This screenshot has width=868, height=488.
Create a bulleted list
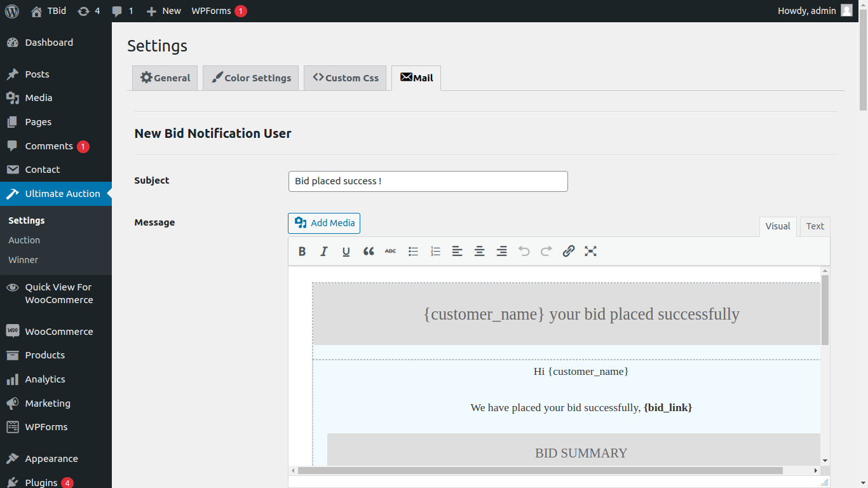tap(413, 252)
